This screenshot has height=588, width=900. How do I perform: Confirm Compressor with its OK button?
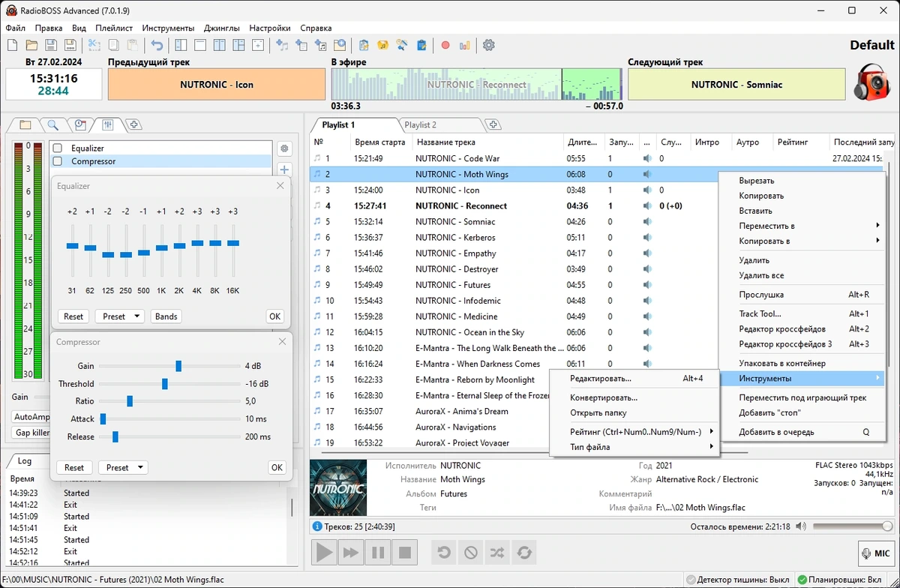click(x=277, y=467)
